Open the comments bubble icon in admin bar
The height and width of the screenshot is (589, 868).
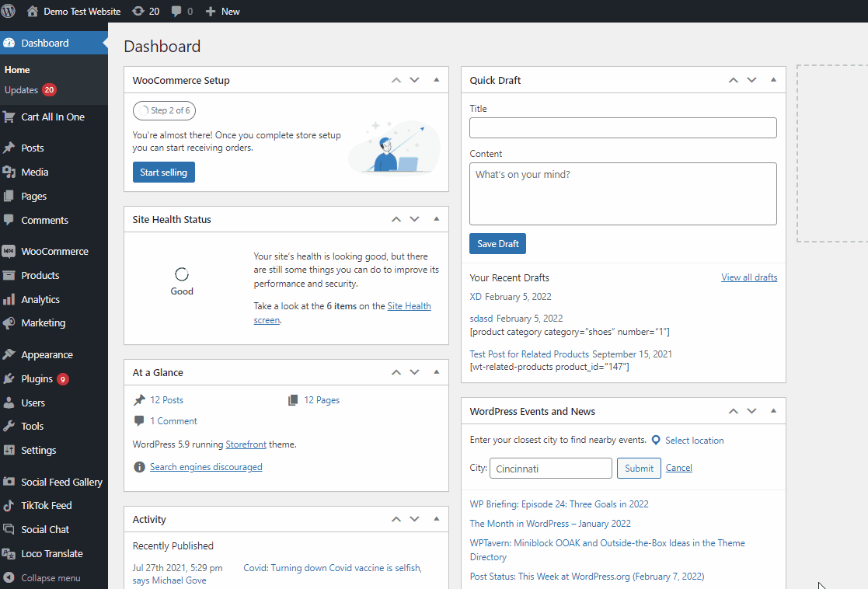(176, 11)
